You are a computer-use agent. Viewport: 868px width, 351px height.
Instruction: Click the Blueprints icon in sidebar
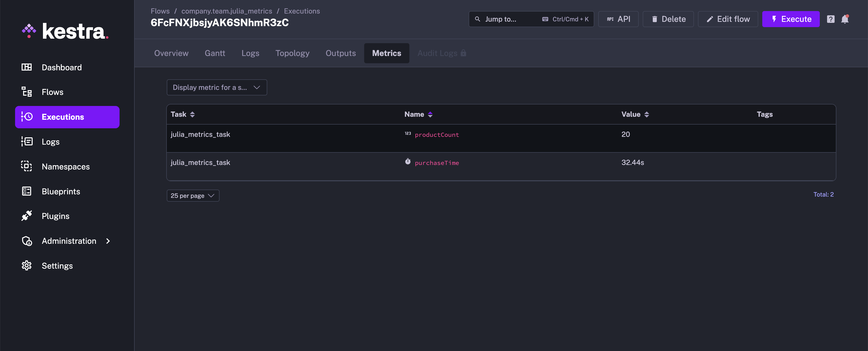point(27,191)
